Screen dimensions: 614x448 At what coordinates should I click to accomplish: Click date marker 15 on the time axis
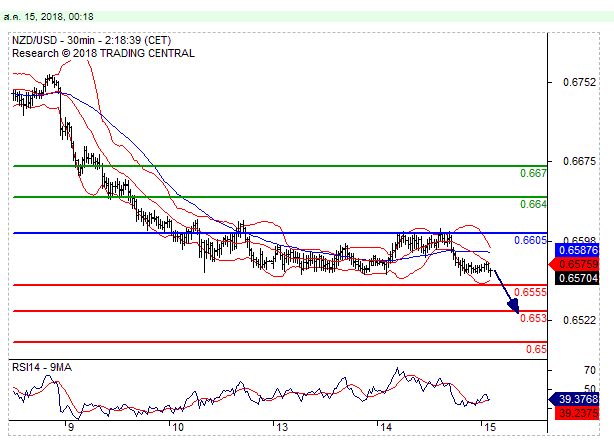[x=489, y=427]
